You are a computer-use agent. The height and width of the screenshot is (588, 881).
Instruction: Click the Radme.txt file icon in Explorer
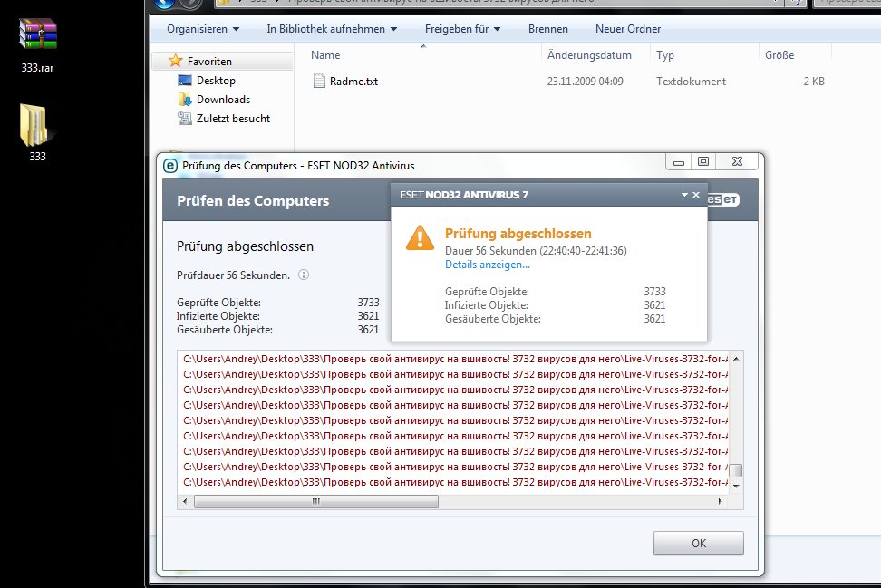[319, 81]
